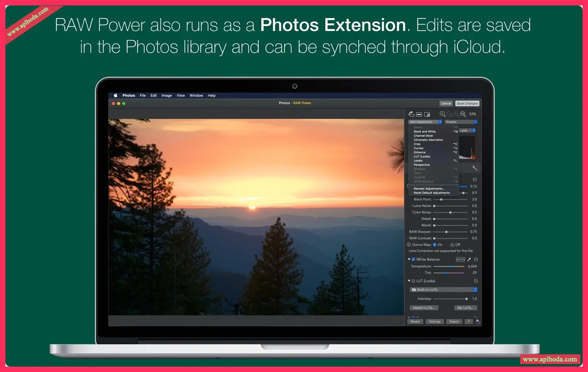Click the zoom-to-fit magnifier icon

(456, 114)
